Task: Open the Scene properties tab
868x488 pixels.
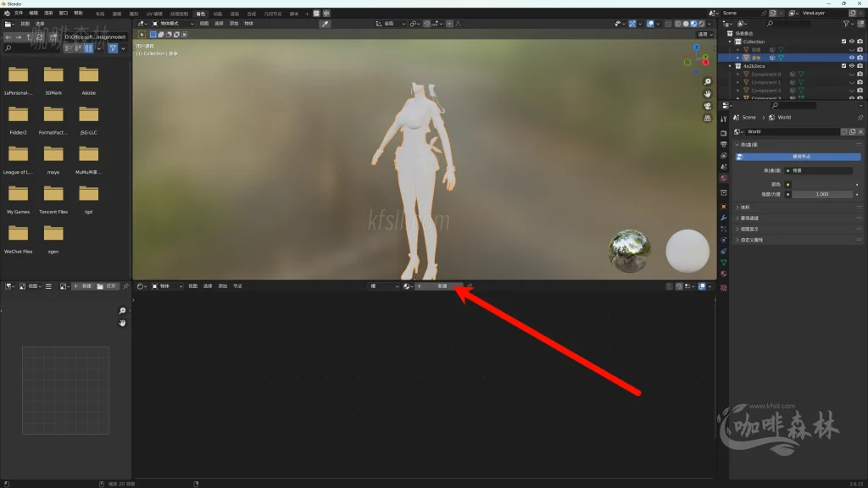Action: pos(724,167)
